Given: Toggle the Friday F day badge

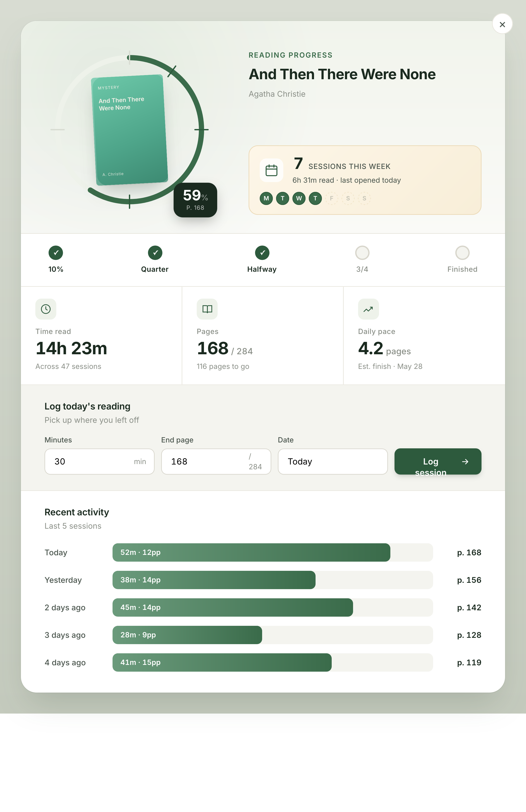Looking at the screenshot, I should [x=332, y=198].
